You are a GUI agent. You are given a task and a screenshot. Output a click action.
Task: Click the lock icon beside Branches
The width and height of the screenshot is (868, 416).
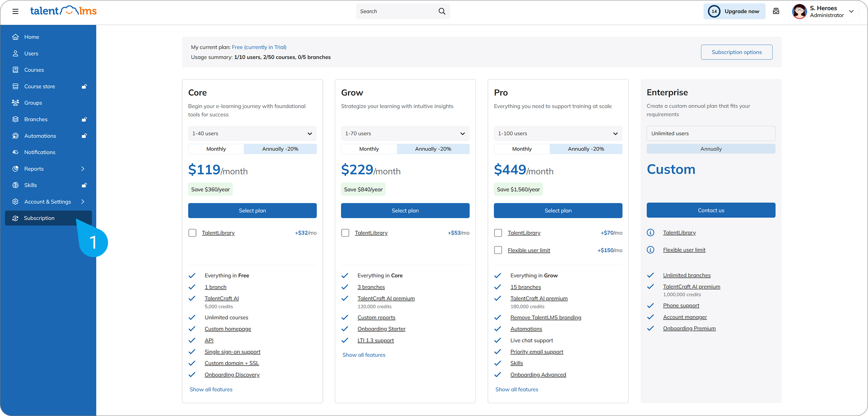[84, 119]
